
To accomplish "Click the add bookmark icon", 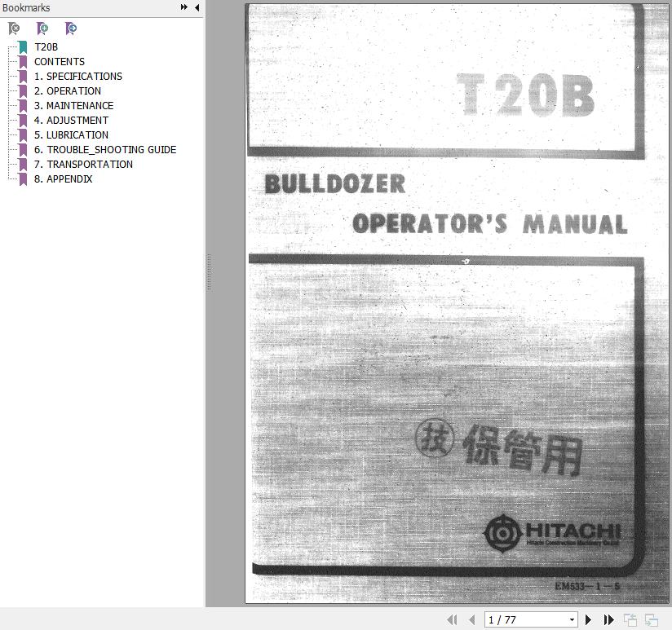I will point(42,29).
